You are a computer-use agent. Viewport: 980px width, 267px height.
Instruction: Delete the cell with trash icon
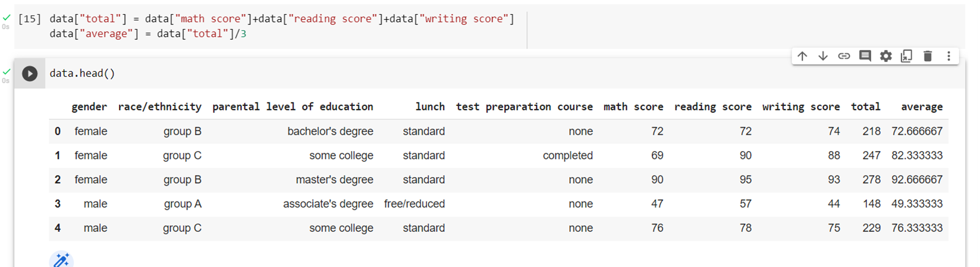[x=928, y=56]
